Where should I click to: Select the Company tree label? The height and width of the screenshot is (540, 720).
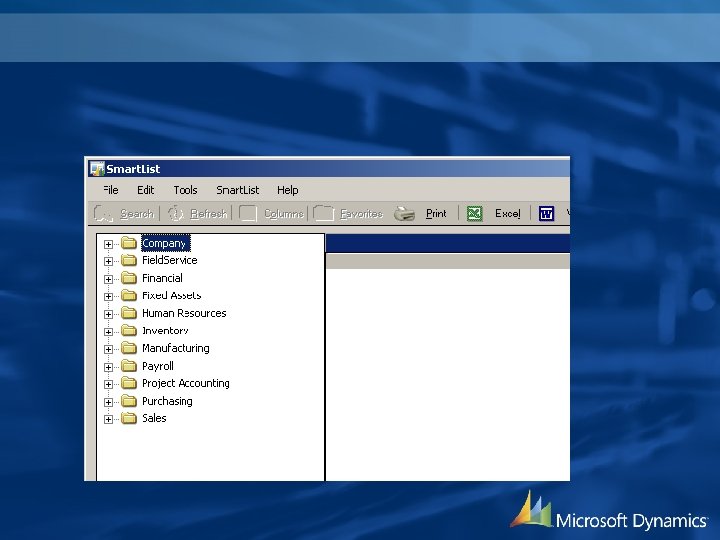(x=166, y=243)
